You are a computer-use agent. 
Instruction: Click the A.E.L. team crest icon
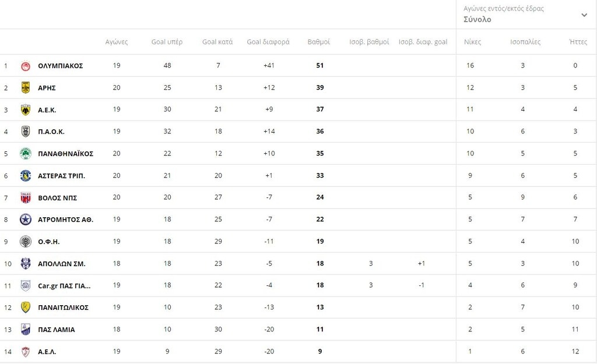click(x=25, y=352)
